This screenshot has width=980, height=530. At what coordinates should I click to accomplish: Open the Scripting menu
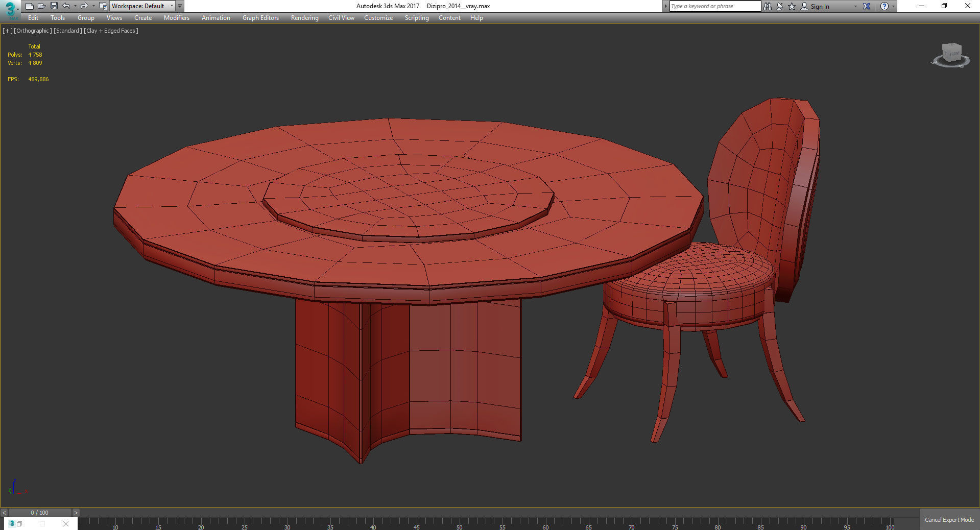(417, 18)
